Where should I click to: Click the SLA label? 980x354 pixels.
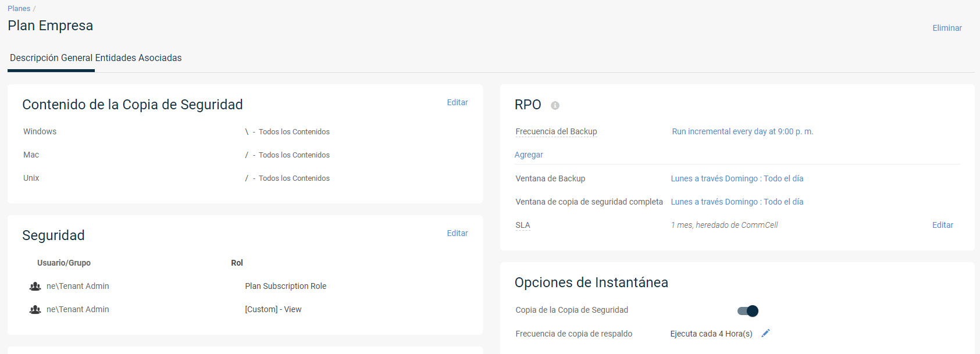[523, 225]
